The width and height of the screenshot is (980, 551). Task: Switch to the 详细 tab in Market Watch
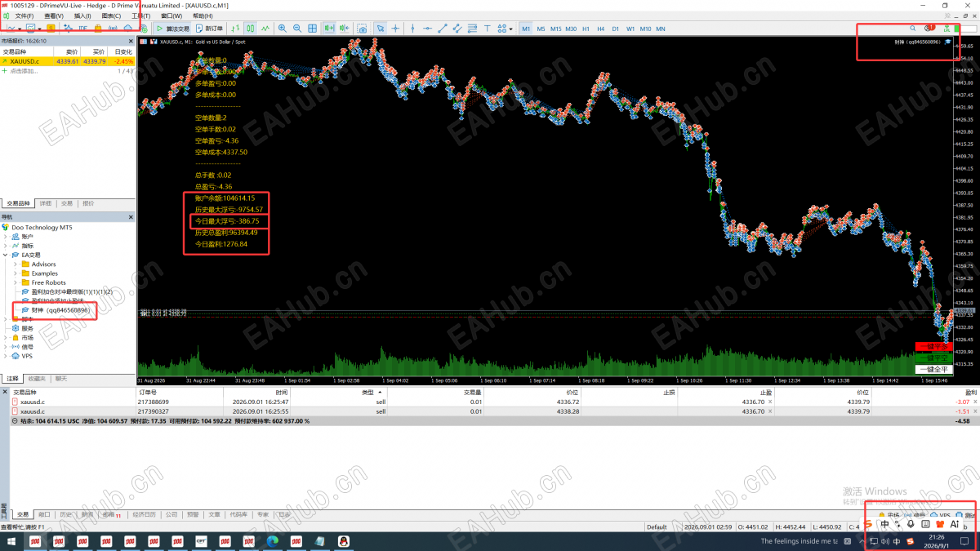[45, 203]
